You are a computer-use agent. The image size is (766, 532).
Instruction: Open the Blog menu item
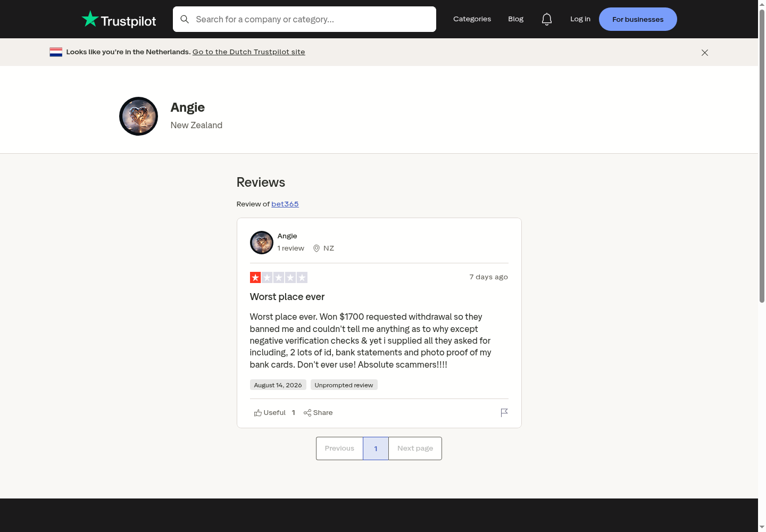click(x=516, y=19)
